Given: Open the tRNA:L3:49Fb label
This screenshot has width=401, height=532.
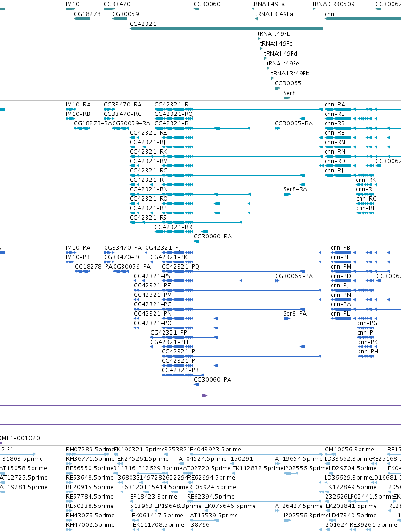Looking at the screenshot, I should point(290,73).
